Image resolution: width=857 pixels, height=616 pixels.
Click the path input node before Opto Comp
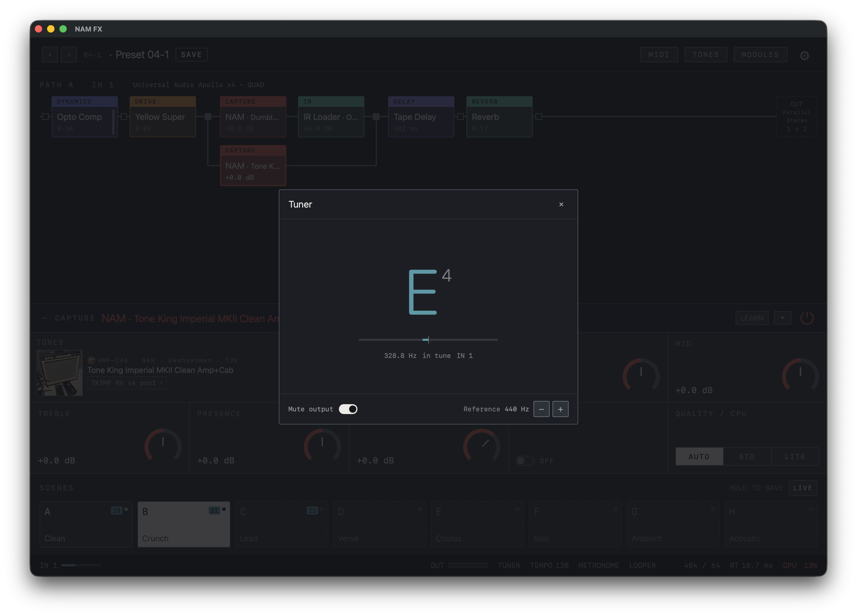click(x=45, y=117)
